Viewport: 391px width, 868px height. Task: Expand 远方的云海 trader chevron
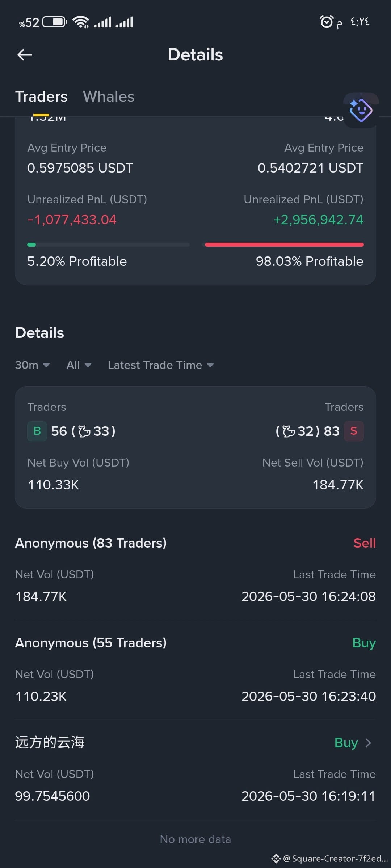pos(368,743)
